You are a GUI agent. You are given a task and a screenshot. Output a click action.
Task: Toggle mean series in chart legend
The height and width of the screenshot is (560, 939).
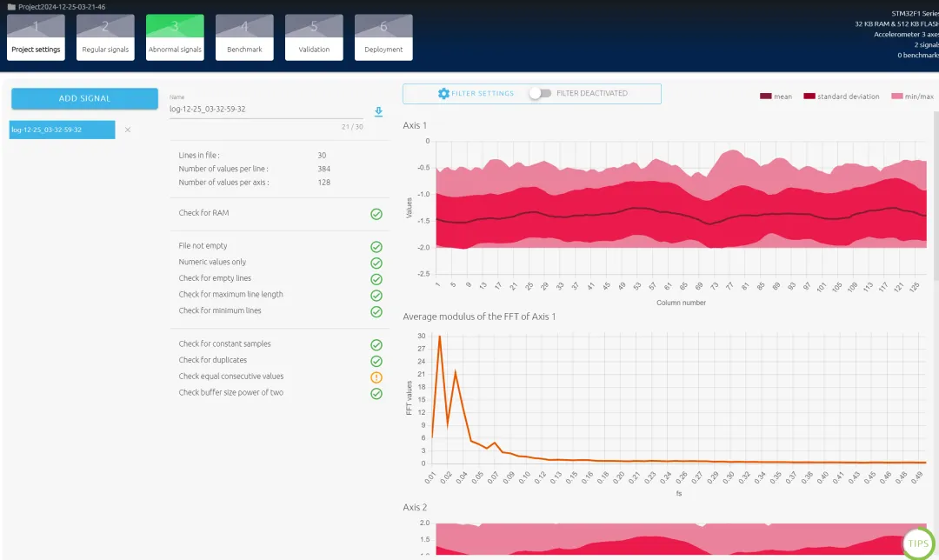[x=776, y=97]
